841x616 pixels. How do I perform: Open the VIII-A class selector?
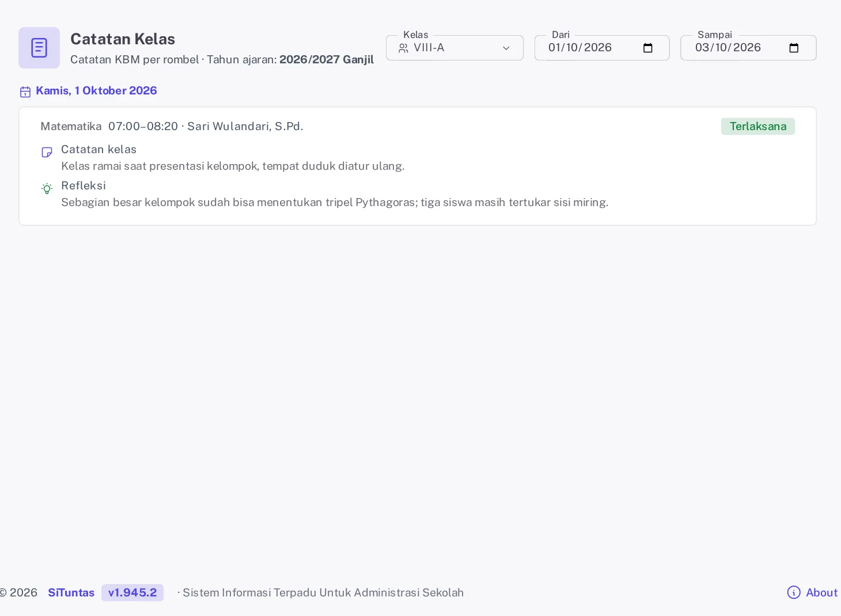click(x=454, y=48)
